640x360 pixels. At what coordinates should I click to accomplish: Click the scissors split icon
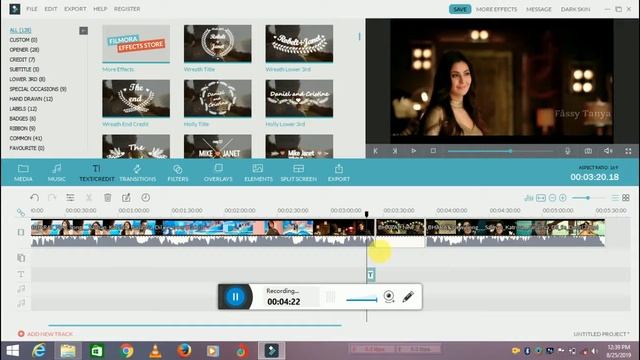89,198
